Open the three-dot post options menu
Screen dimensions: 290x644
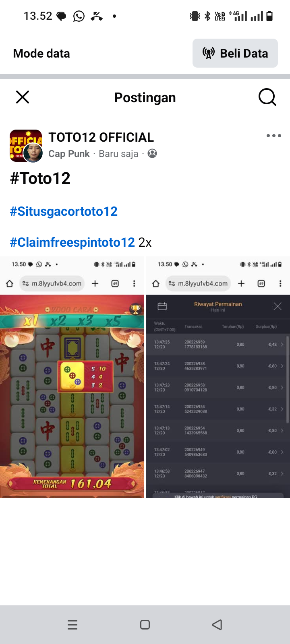click(274, 136)
